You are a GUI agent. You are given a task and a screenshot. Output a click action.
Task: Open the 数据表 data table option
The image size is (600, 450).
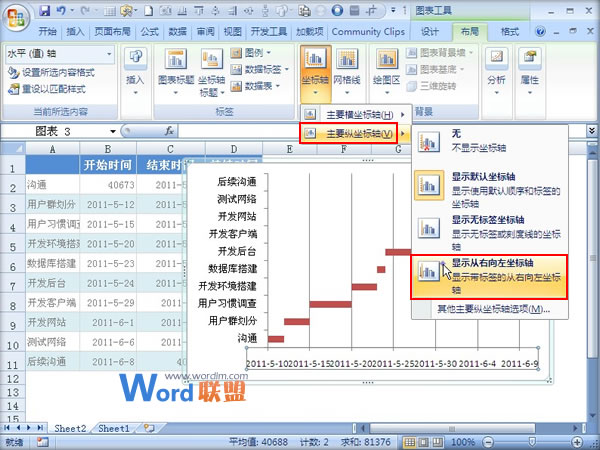255,86
